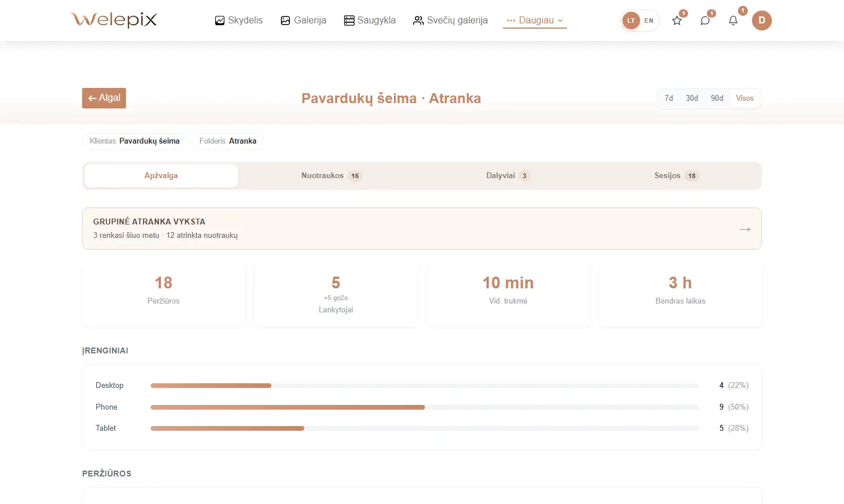Viewport: 844px width, 504px height.
Task: Open Svečių galerija page
Action: (450, 21)
